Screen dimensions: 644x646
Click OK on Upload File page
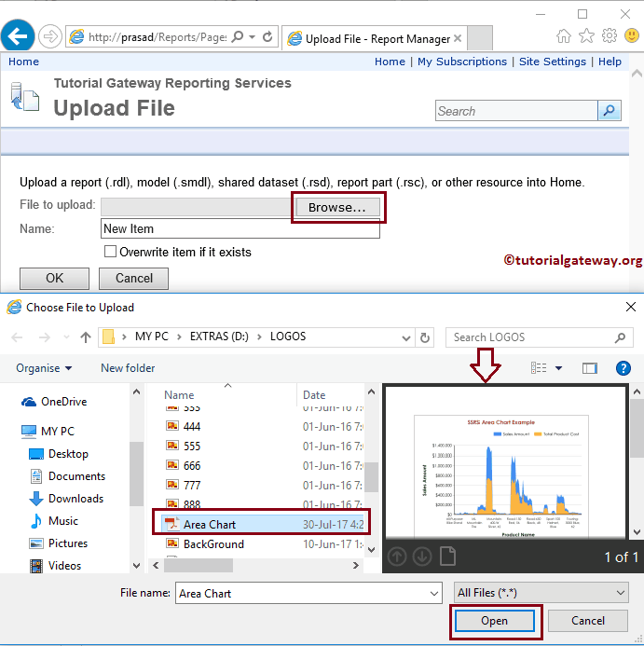pos(54,278)
